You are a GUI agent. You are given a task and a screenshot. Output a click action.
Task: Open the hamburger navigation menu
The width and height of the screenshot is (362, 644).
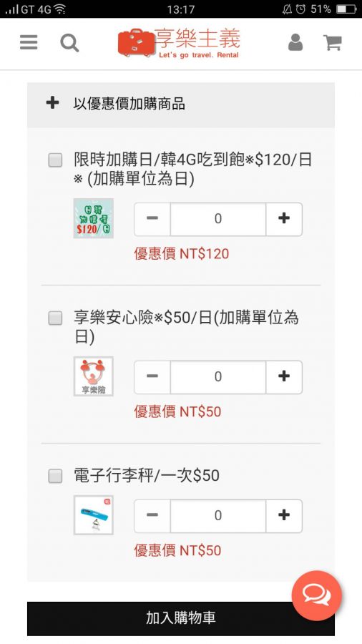(29, 42)
